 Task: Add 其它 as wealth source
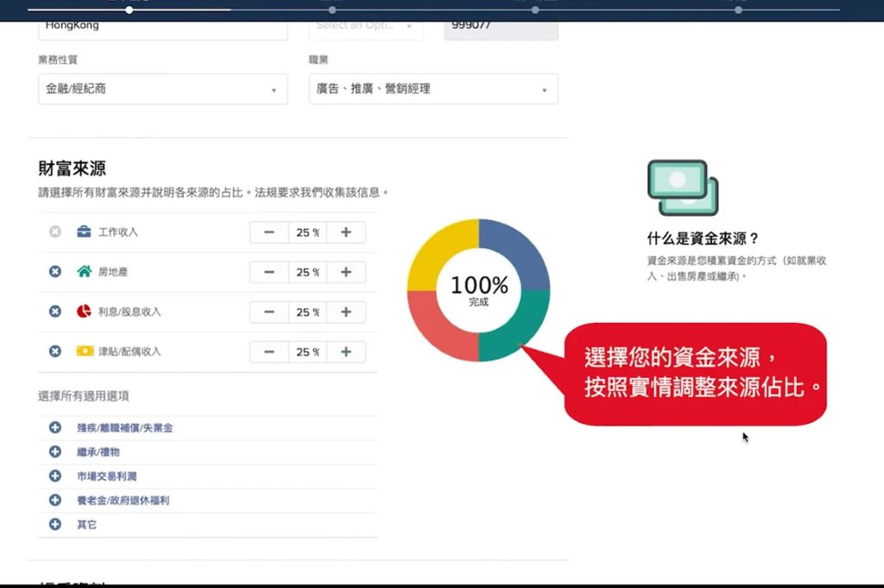(x=55, y=524)
